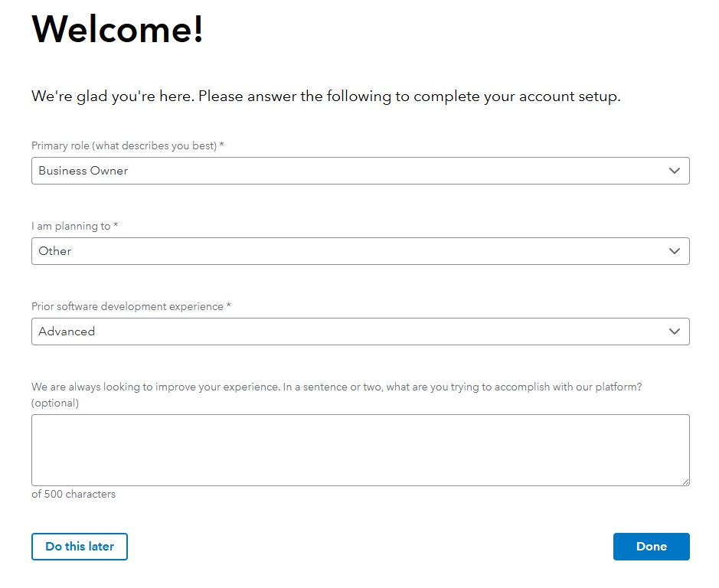Click the Done button
The image size is (719, 588).
[x=651, y=546]
